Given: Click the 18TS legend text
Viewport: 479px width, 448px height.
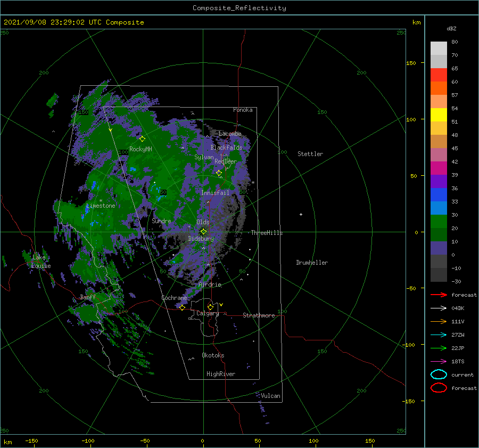Looking at the screenshot, I should [458, 362].
